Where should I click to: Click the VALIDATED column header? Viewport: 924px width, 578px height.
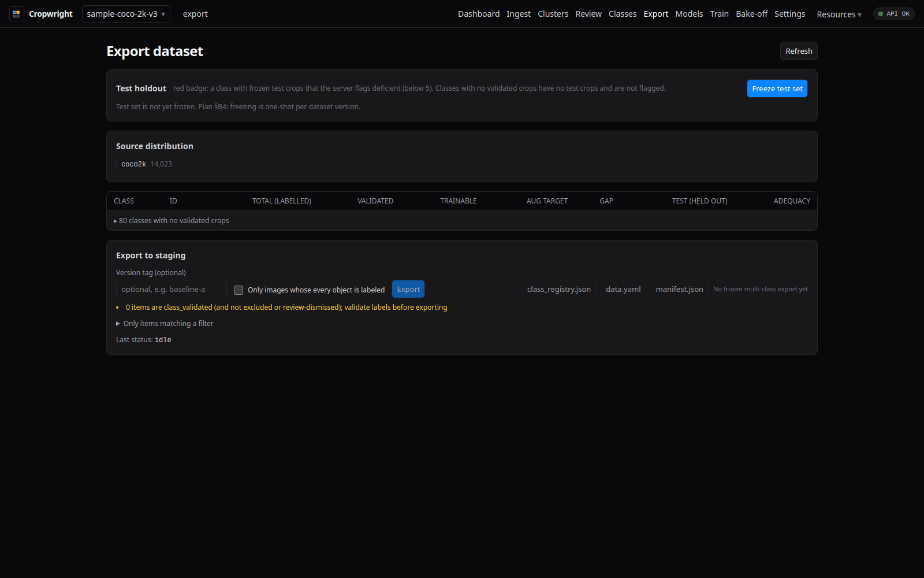(375, 201)
